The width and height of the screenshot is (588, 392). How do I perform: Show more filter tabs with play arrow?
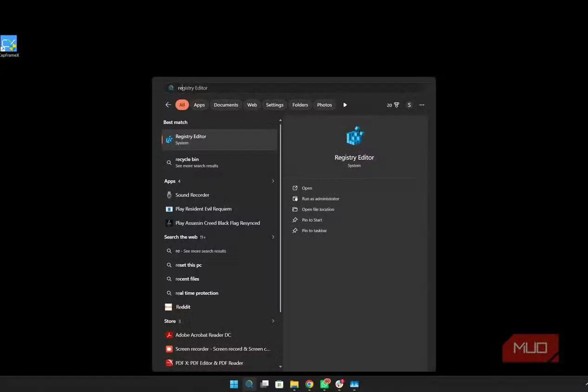(x=345, y=105)
